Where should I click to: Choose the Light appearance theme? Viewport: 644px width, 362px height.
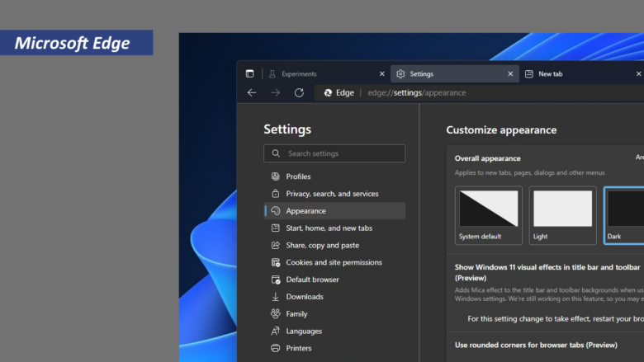coord(563,216)
